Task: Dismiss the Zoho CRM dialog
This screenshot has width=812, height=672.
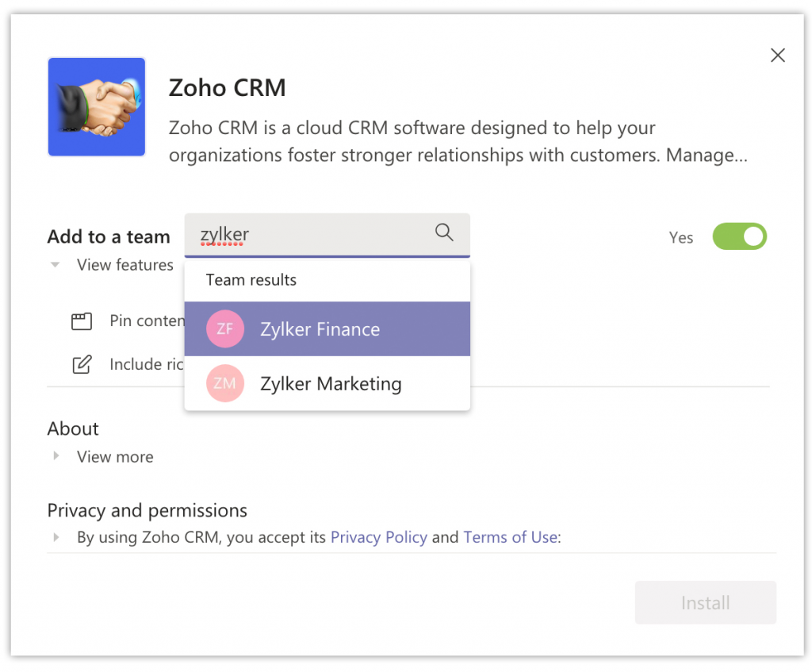Action: click(777, 55)
